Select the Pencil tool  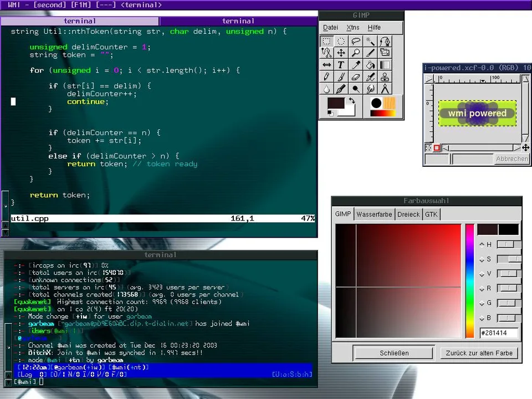326,76
